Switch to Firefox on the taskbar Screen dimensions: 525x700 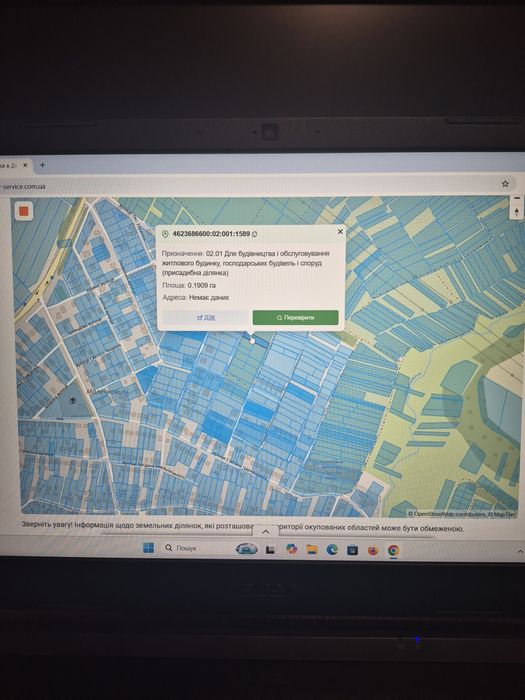coord(373,550)
